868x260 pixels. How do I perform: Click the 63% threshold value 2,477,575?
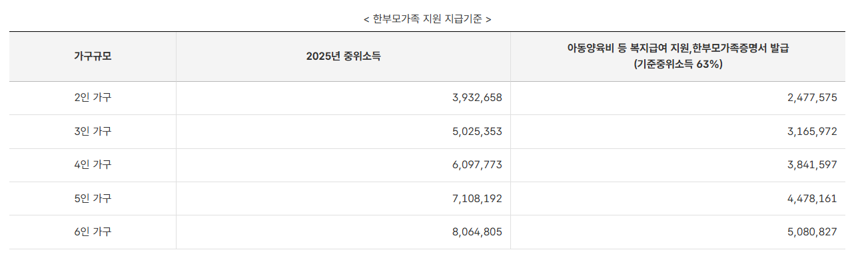pyautogui.click(x=811, y=98)
